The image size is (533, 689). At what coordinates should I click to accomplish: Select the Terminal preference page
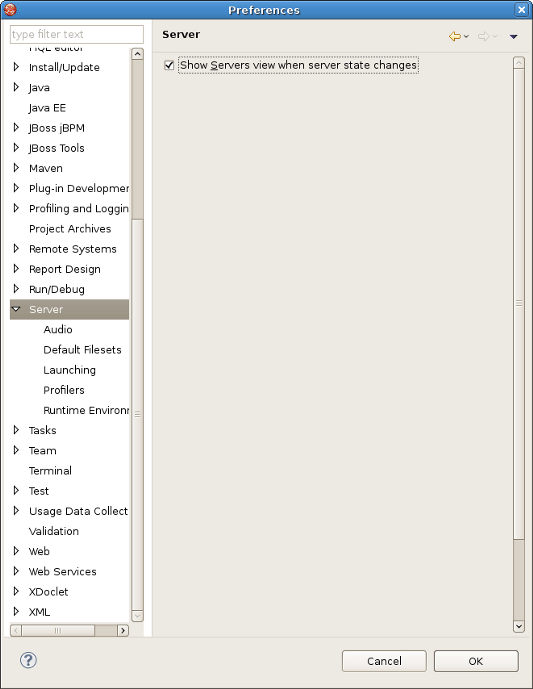(x=50, y=471)
